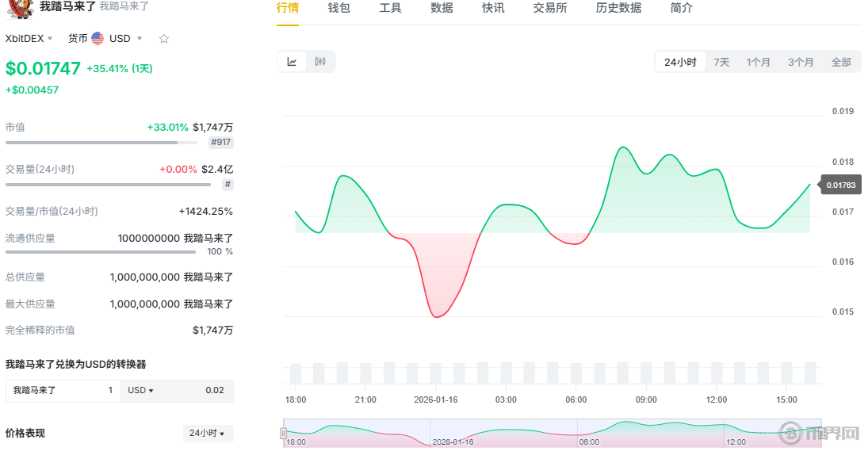868x455 pixels.
Task: Expand the converter USD currency dropdown
Action: point(140,390)
